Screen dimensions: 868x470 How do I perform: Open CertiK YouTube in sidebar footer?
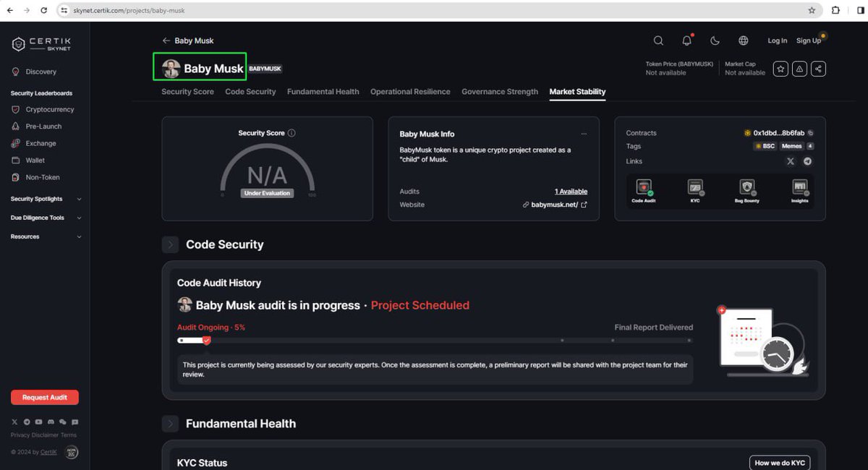(x=38, y=422)
